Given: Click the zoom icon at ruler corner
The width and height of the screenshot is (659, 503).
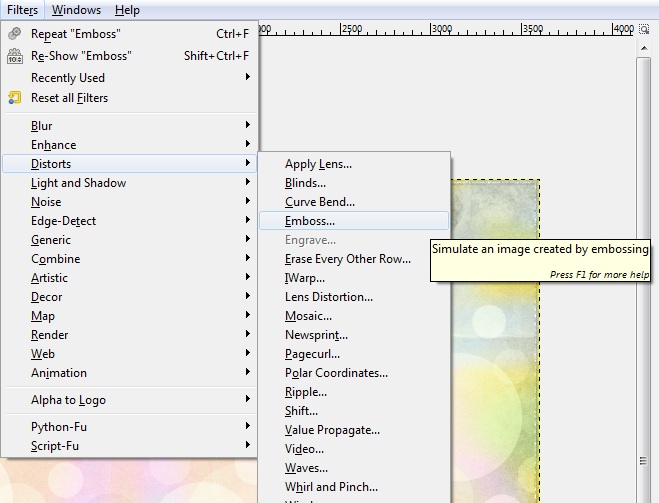Looking at the screenshot, I should tap(644, 29).
